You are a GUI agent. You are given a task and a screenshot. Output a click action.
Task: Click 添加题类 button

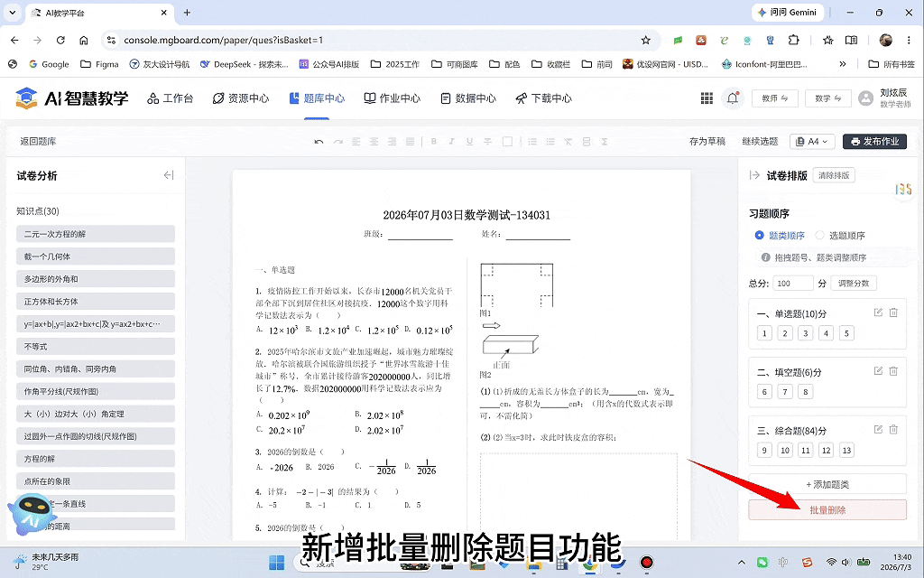[x=827, y=484]
